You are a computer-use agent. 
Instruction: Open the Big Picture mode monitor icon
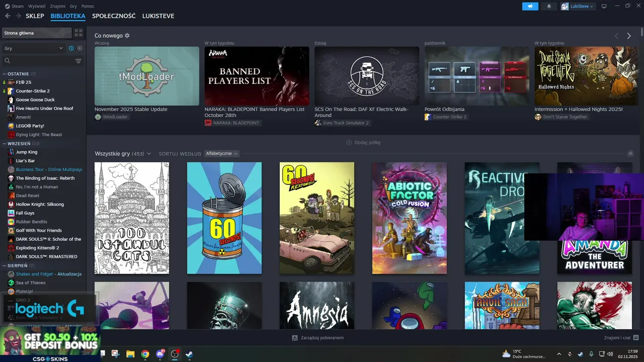pyautogui.click(x=604, y=6)
